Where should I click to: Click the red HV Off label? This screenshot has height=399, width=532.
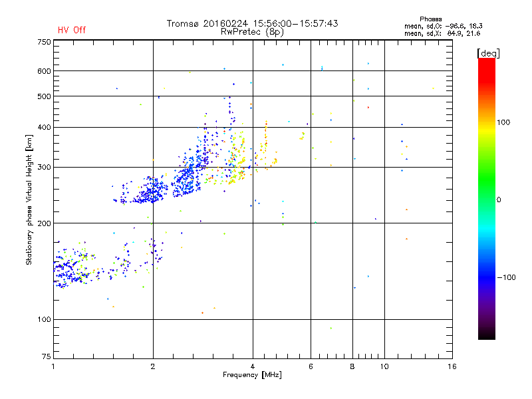tap(72, 30)
